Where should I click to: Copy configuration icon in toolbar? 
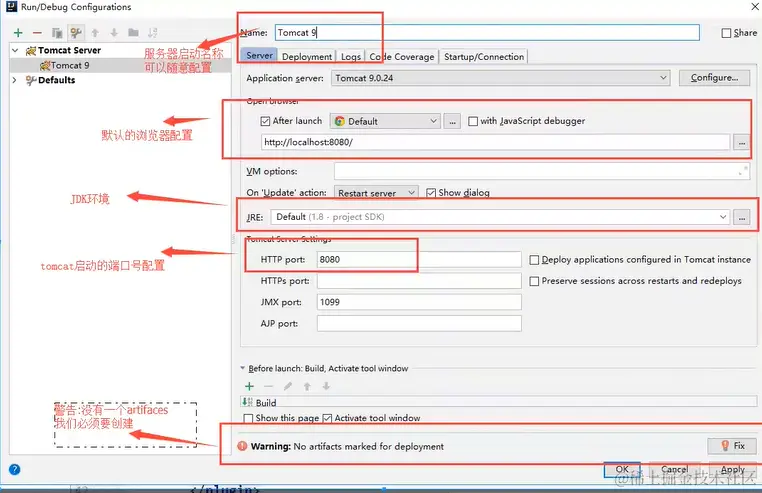pyautogui.click(x=57, y=33)
